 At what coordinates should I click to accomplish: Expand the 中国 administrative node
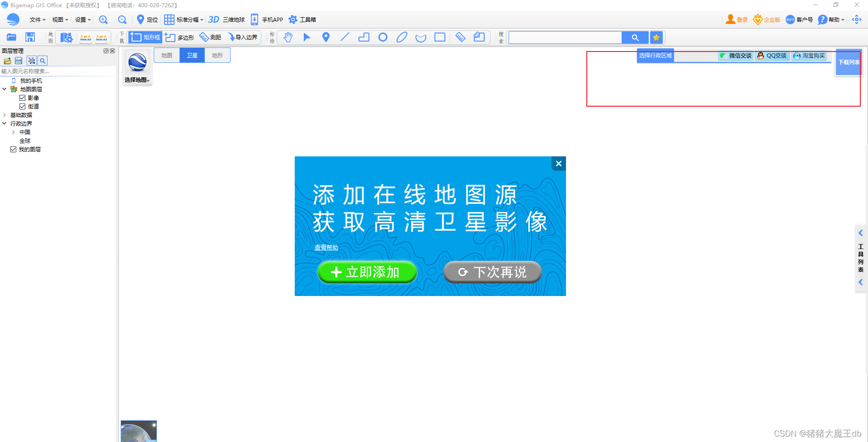pos(13,132)
